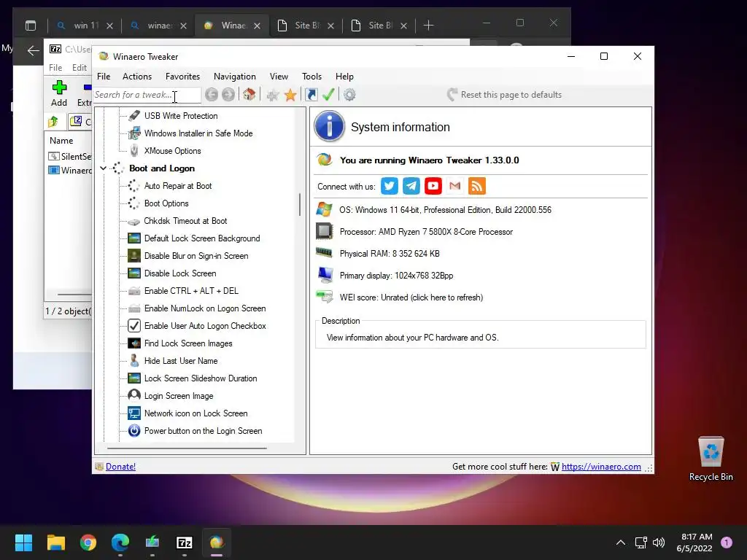Click WEI score to refresh
Screen dimensions: 747x560
[411, 297]
